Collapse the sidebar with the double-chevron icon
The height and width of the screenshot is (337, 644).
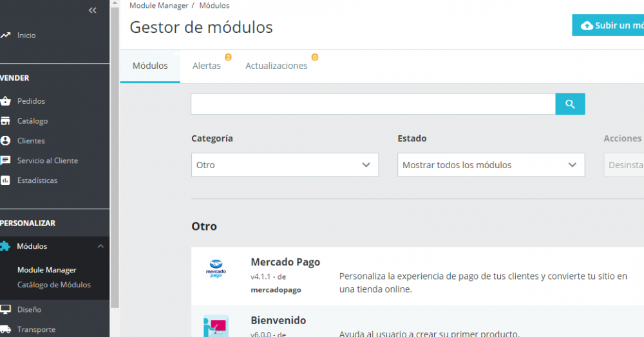point(92,10)
